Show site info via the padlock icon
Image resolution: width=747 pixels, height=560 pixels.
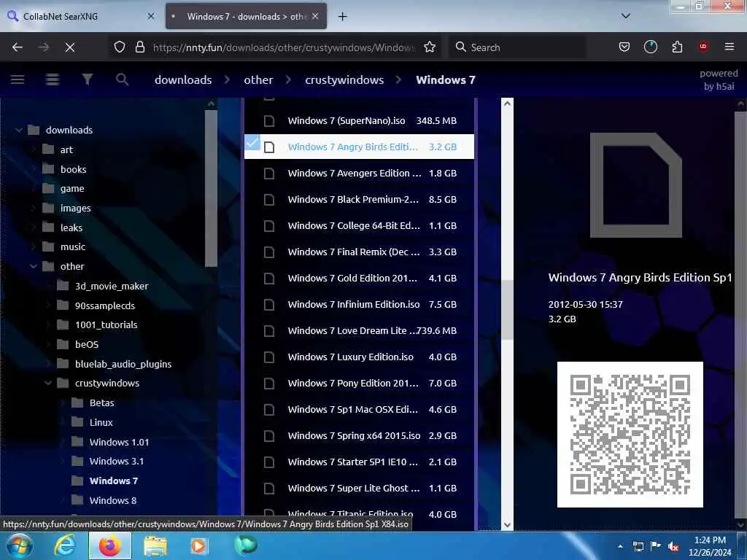pyautogui.click(x=139, y=47)
